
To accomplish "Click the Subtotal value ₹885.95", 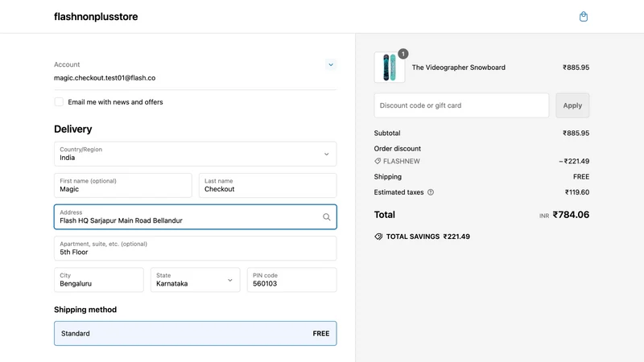I will [576, 133].
